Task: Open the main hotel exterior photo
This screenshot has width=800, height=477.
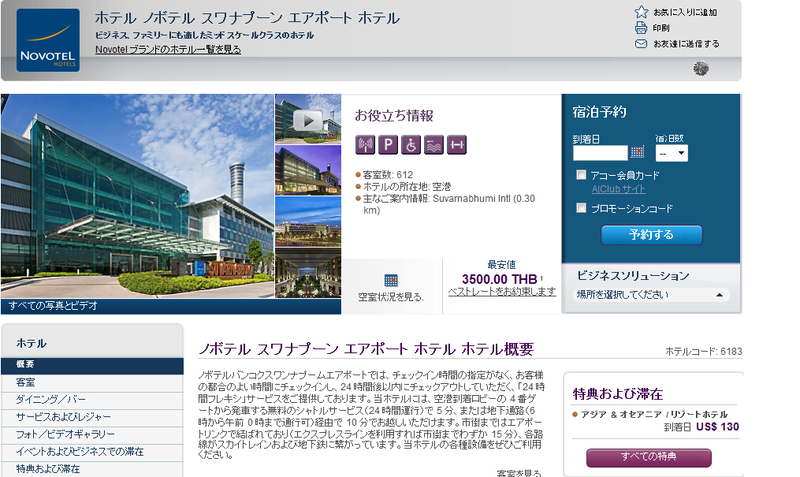Action: (x=137, y=196)
